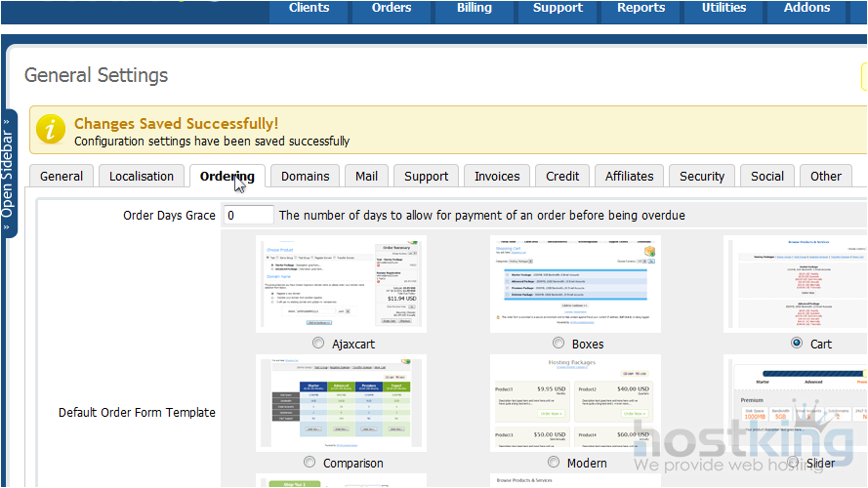Select the Ajaxcart radio button

tap(318, 344)
